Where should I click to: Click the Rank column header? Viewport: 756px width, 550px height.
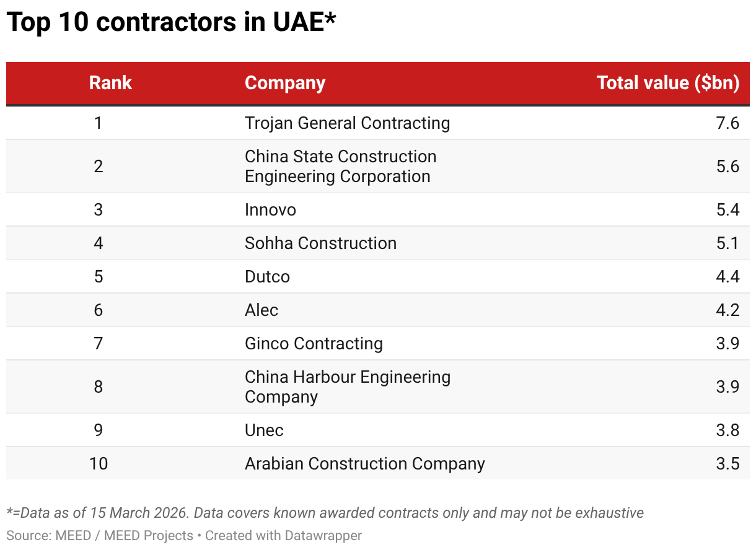(x=110, y=83)
